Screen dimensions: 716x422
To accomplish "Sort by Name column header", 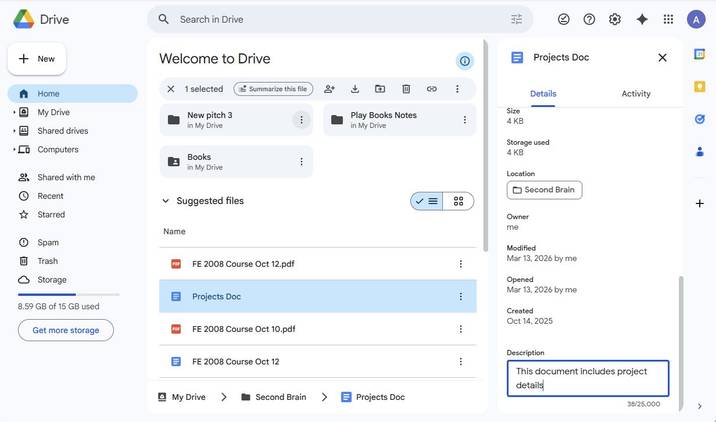I will click(x=174, y=232).
